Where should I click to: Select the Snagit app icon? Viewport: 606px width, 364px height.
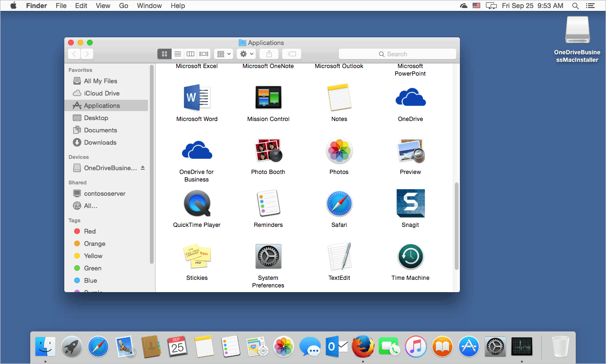coord(410,203)
